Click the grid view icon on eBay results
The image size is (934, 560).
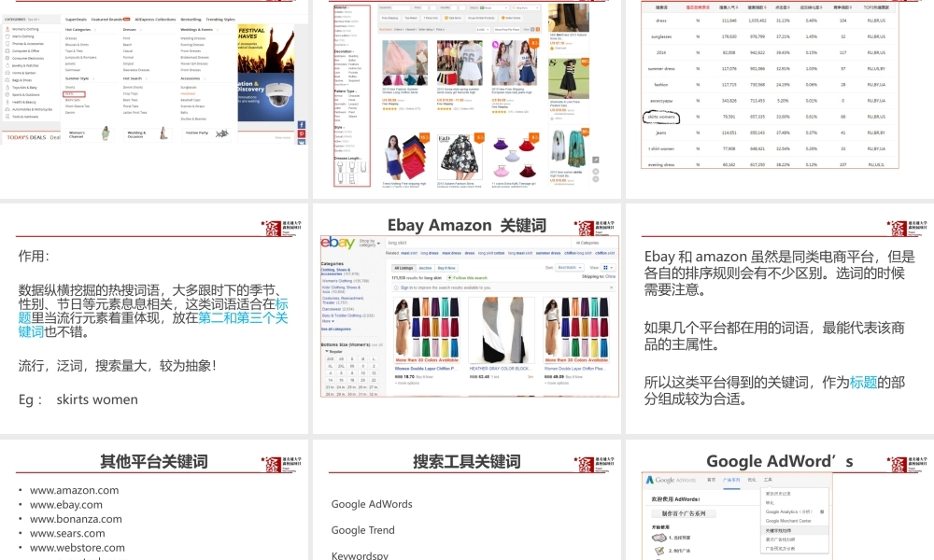pyautogui.click(x=606, y=267)
